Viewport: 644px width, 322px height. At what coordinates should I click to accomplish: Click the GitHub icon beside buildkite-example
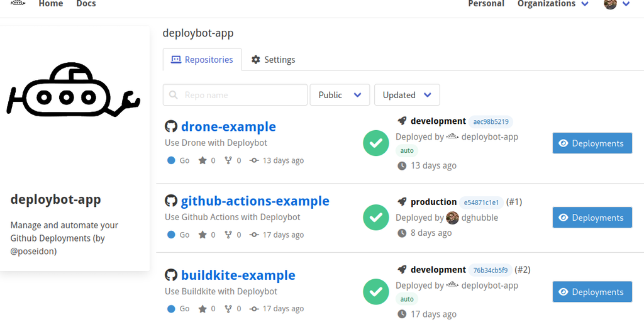pyautogui.click(x=170, y=275)
